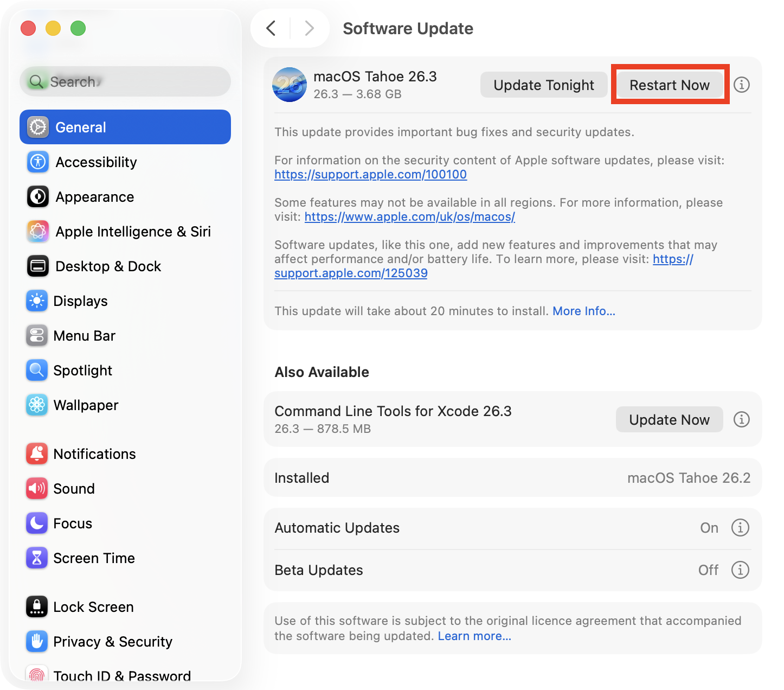Click Restart Now to install the update

[x=670, y=85]
